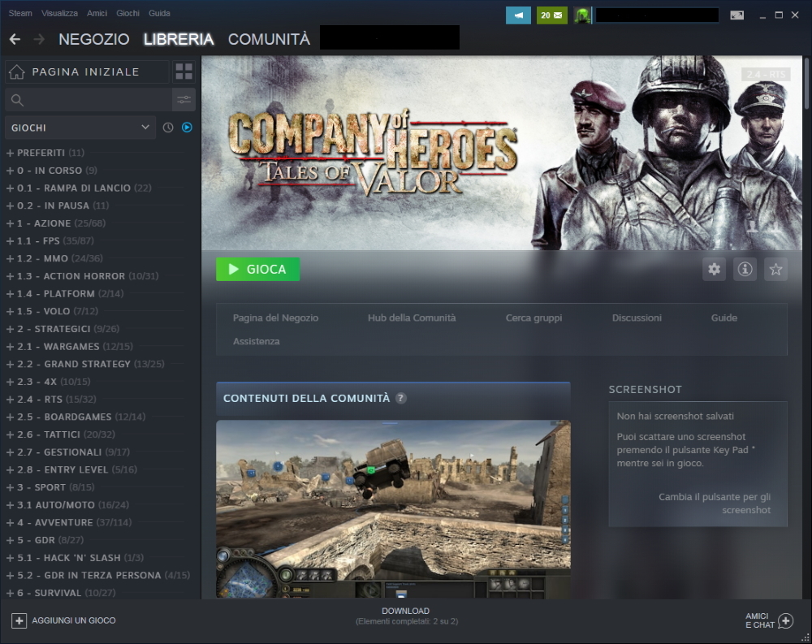Open the GIOCHI dropdown selector
The image size is (812, 644).
(x=79, y=128)
